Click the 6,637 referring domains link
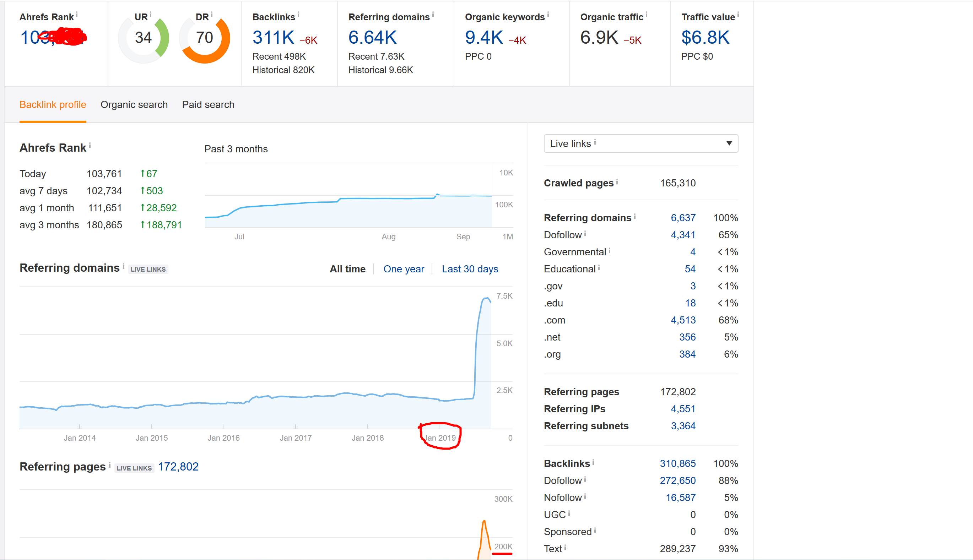Viewport: 973px width, 560px height. coord(683,218)
